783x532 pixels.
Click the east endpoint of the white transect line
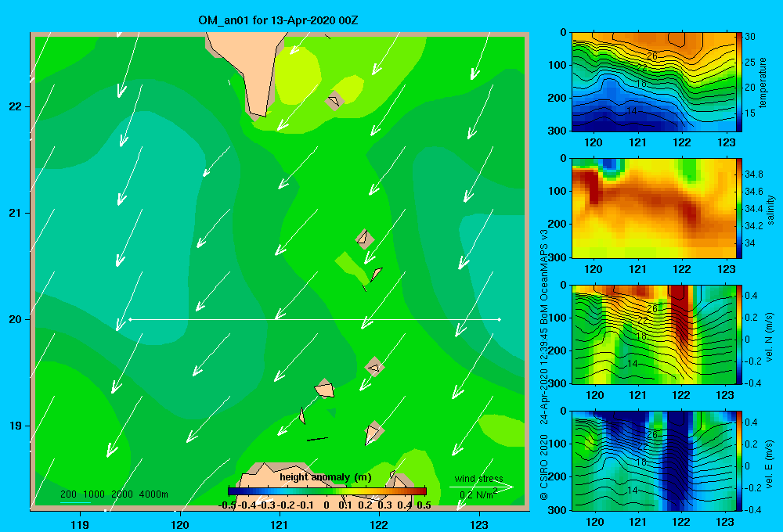click(500, 319)
